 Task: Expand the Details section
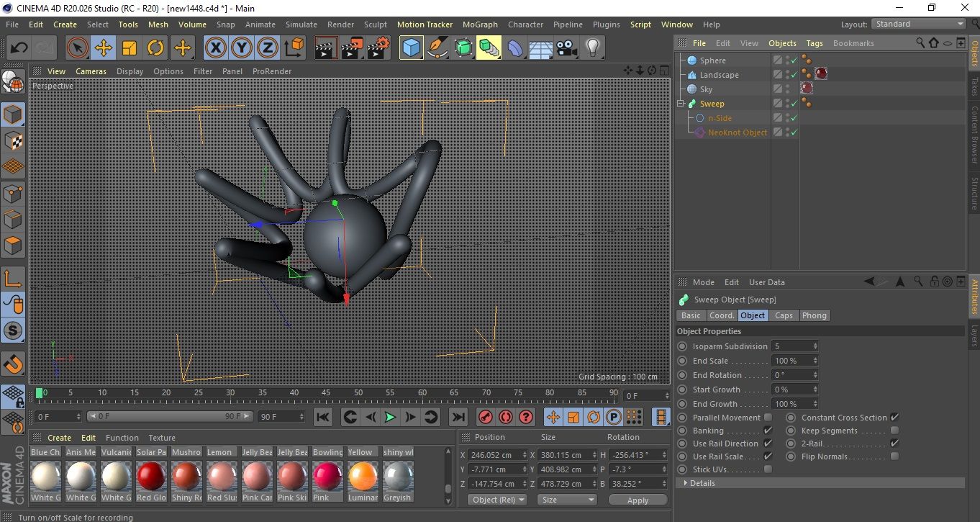coord(686,483)
